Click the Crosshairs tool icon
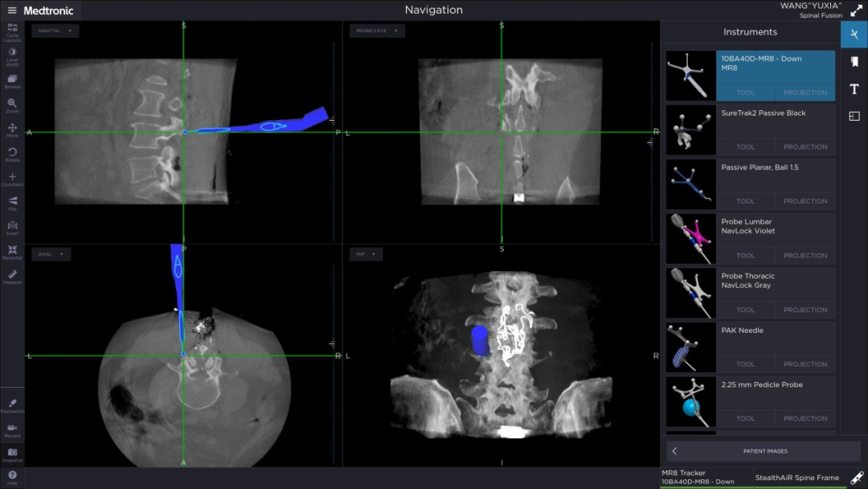 click(12, 179)
